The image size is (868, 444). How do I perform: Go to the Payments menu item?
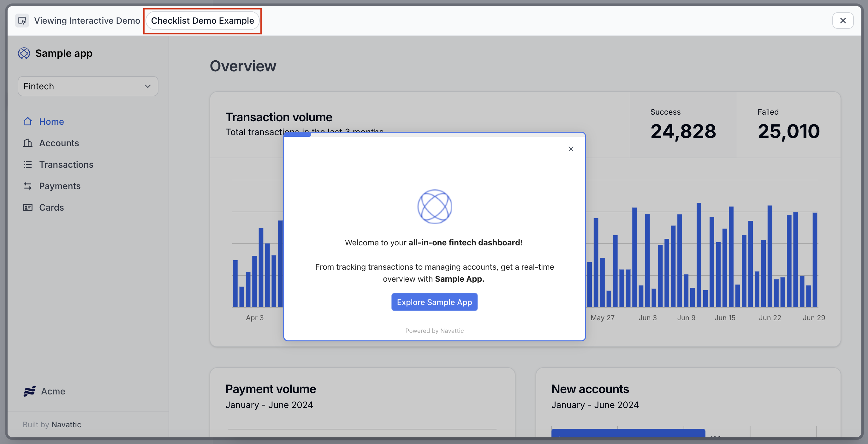60,186
